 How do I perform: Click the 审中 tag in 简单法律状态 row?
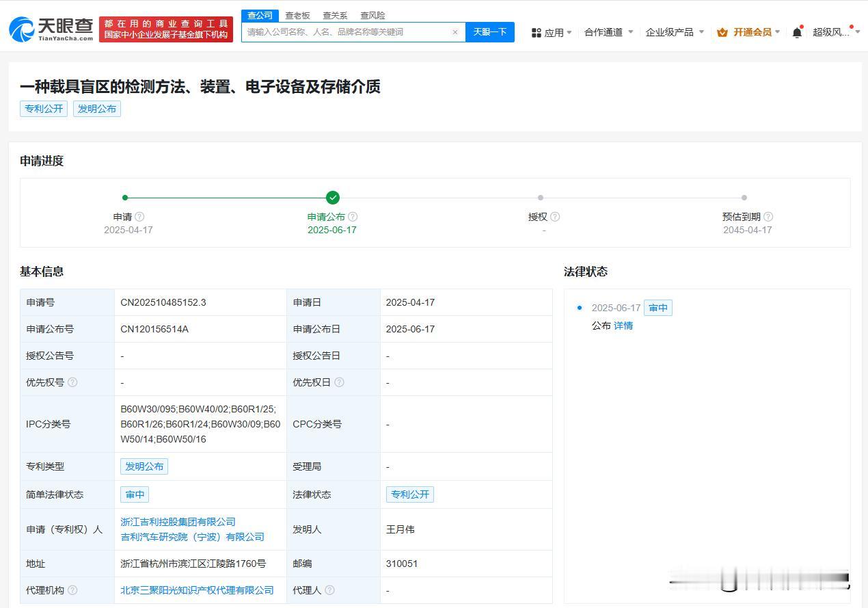(135, 494)
